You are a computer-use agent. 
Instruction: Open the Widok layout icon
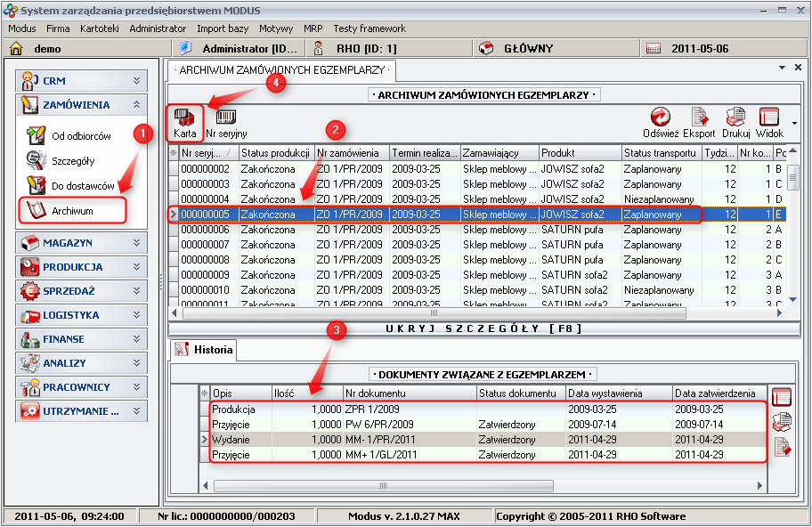(769, 122)
